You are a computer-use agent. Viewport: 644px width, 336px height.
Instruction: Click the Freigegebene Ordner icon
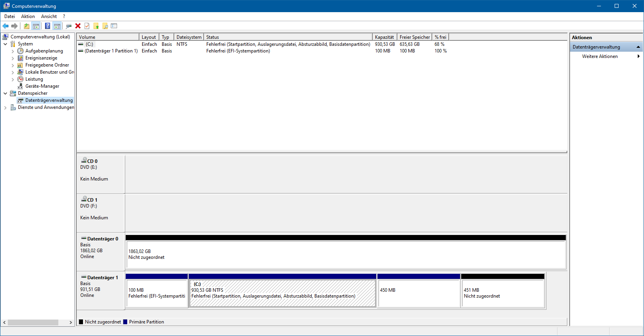pos(20,65)
